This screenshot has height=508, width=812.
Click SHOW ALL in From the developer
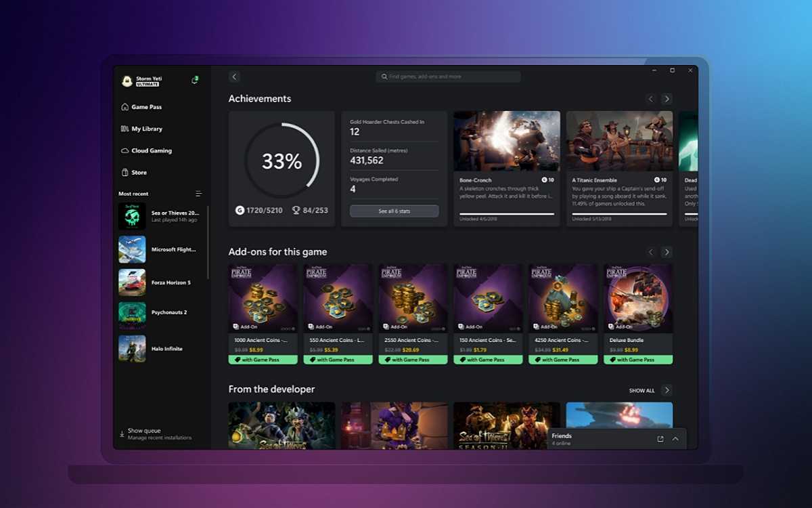[641, 391]
